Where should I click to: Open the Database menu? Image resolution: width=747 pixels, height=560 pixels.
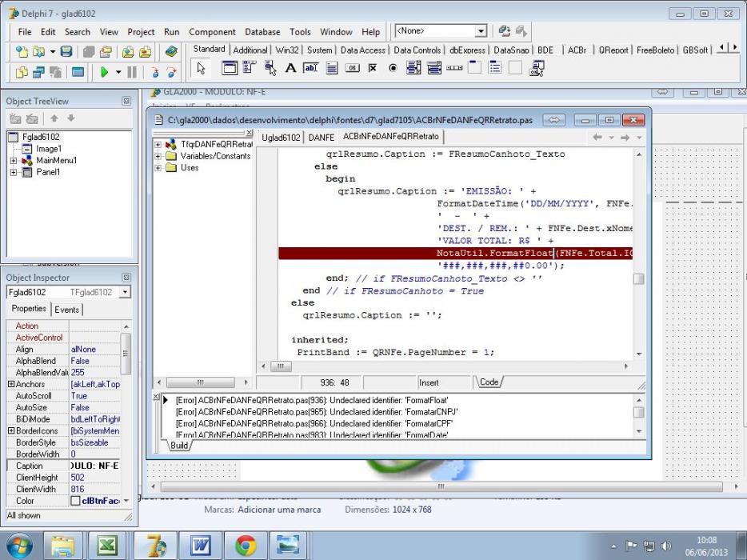262,32
